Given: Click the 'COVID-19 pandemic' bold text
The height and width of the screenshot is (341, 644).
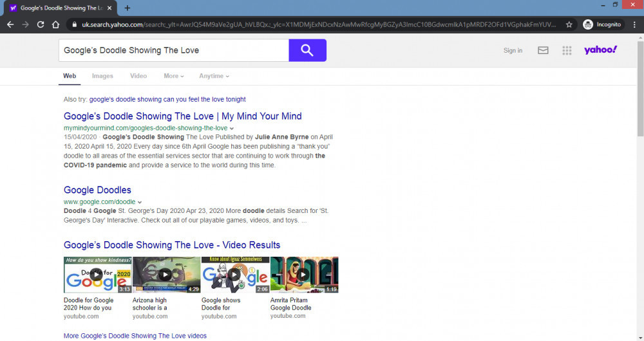Looking at the screenshot, I should (95, 165).
